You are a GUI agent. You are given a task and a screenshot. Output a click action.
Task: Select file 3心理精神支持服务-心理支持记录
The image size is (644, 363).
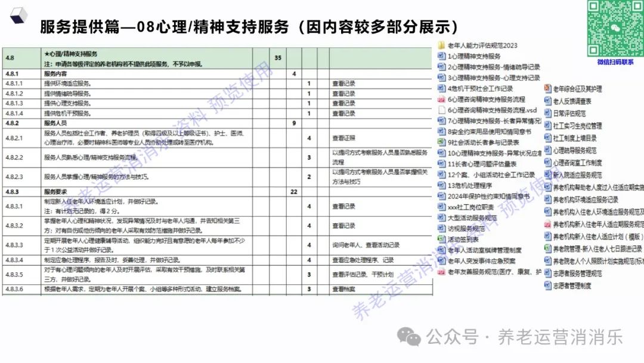point(494,78)
